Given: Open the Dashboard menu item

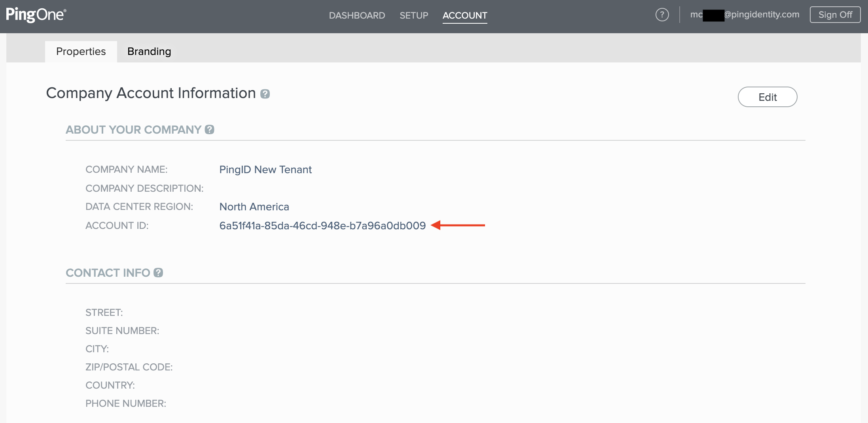Looking at the screenshot, I should (x=357, y=15).
